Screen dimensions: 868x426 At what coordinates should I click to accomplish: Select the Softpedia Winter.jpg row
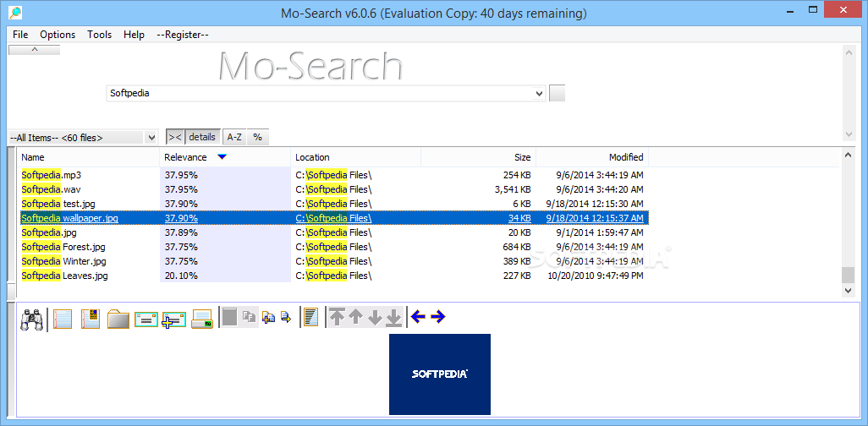(332, 261)
